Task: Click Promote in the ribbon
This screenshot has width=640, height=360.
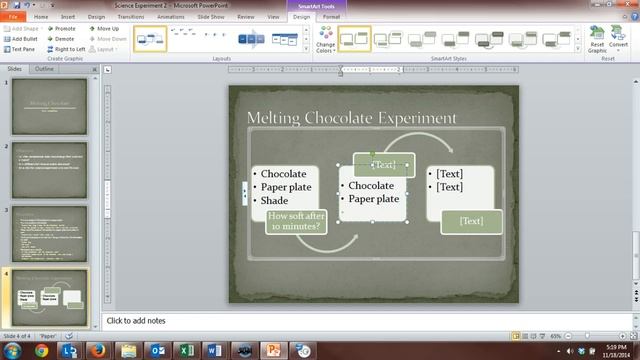Action: point(61,29)
